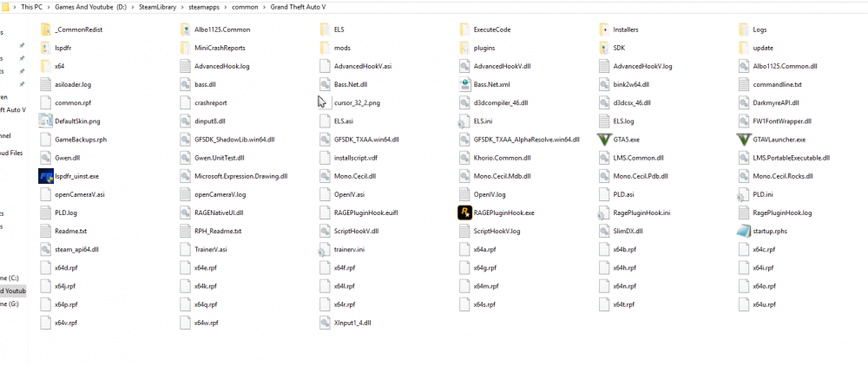Select the lspdfr_uinst.exe icon
Screen dimensions: 868x366
45,176
